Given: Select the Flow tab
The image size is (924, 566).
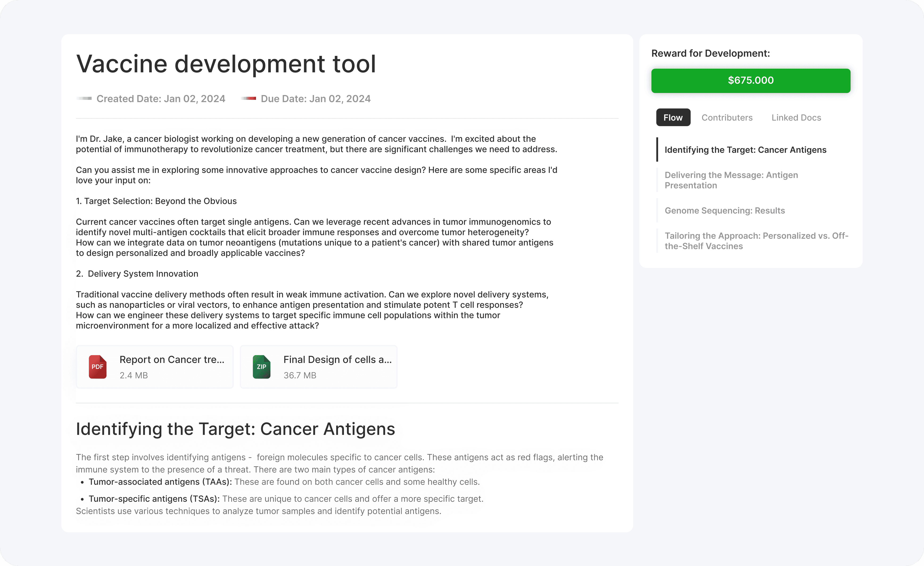Looking at the screenshot, I should pos(673,117).
